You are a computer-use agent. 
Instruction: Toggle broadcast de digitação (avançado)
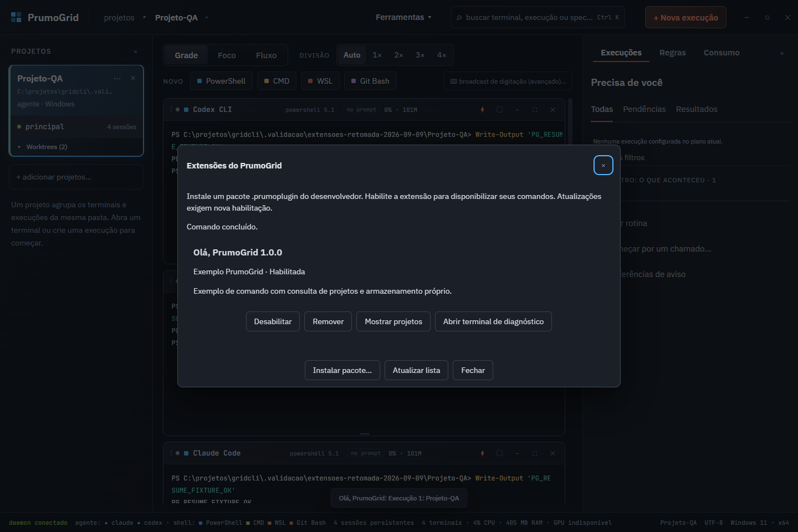pos(508,81)
